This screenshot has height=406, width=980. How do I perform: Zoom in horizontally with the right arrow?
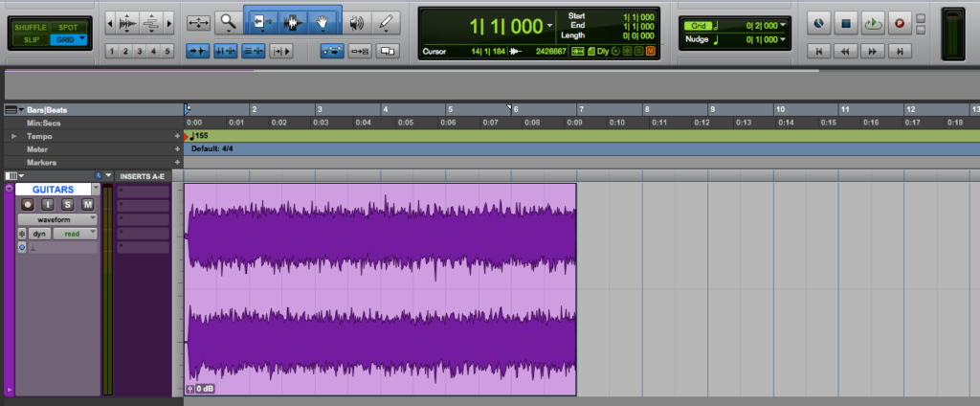(168, 24)
